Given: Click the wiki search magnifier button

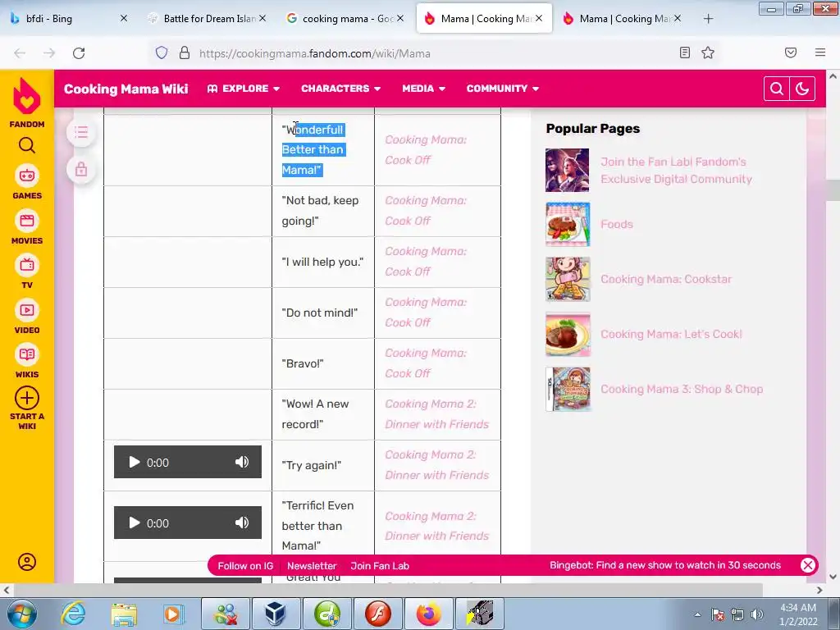Looking at the screenshot, I should [776, 89].
